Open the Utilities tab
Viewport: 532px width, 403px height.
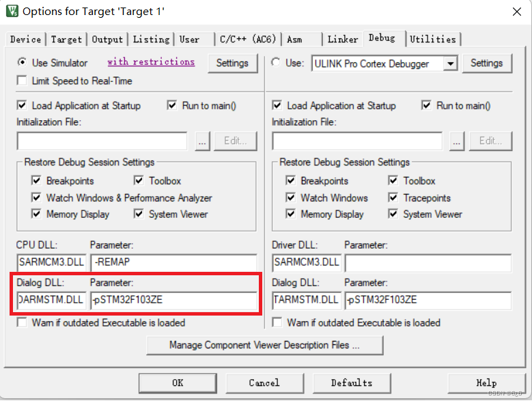click(433, 40)
